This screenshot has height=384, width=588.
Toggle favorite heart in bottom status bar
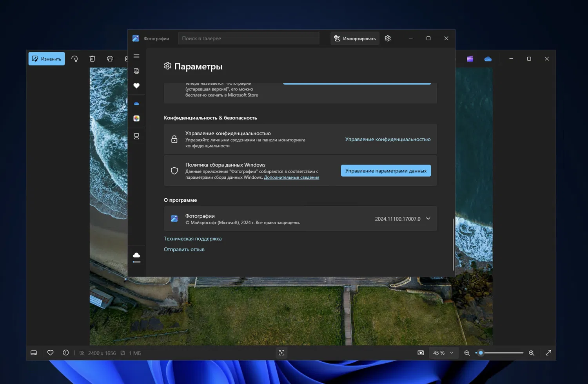click(x=50, y=353)
